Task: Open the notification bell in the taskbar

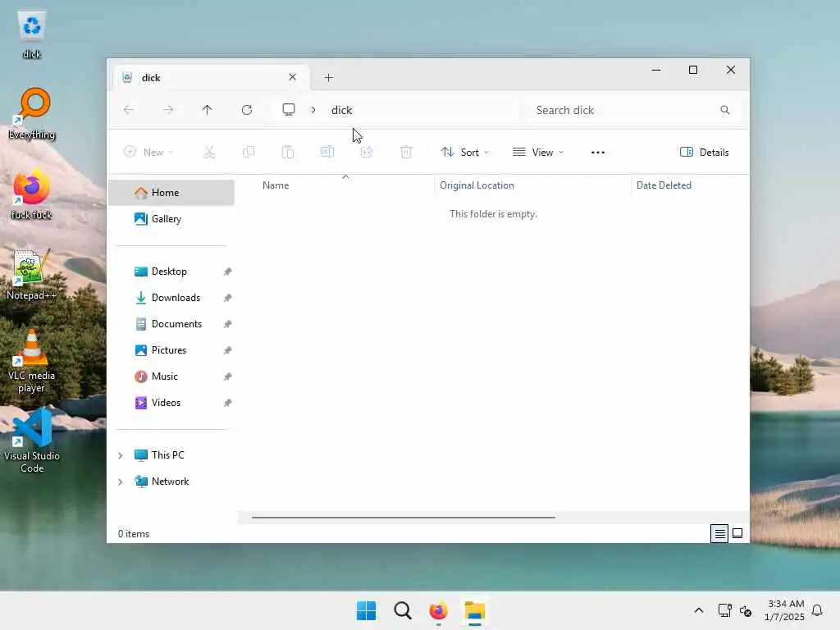Action: [817, 610]
